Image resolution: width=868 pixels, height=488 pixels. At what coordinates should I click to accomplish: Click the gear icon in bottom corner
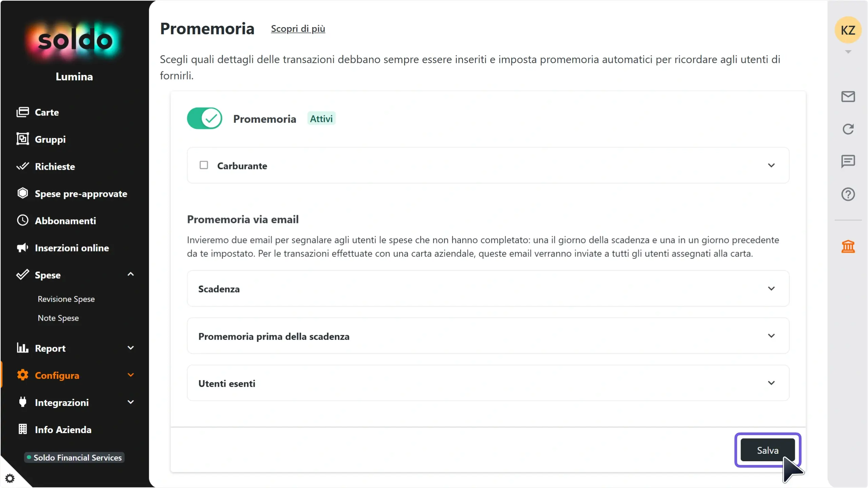pos(10,478)
